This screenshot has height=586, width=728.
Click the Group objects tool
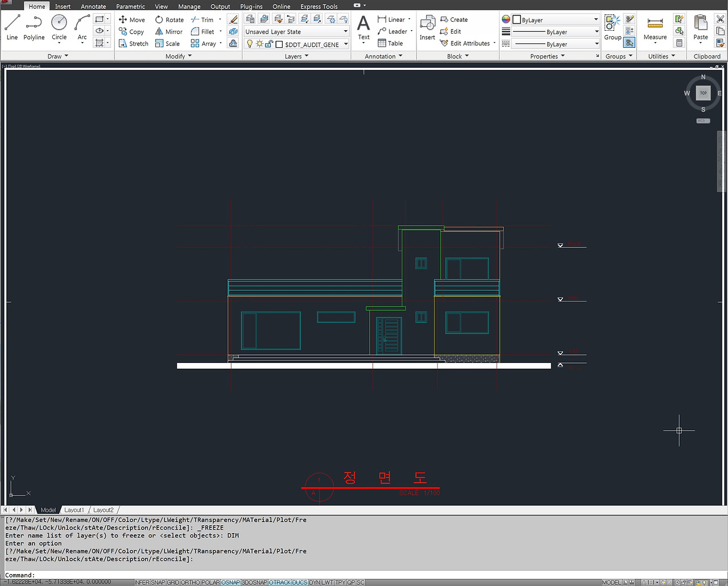click(613, 27)
